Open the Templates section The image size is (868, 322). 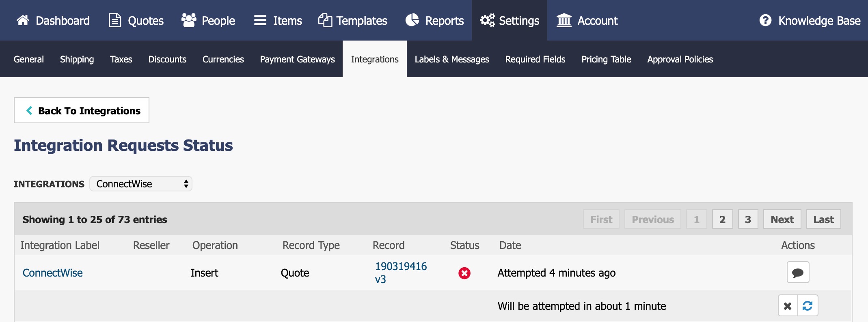[x=352, y=20]
